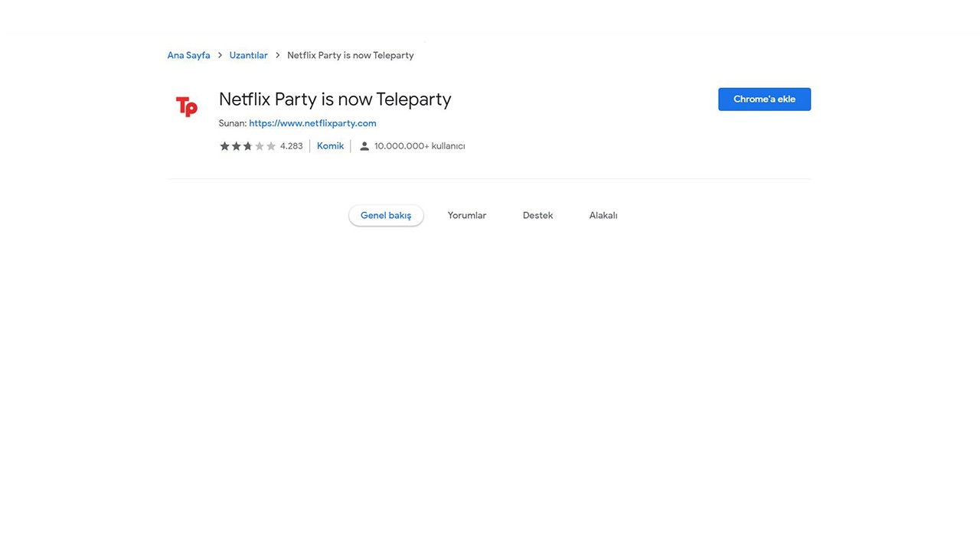Viewport: 980px width, 551px height.
Task: Select the Genel bakış tab
Action: 386,216
